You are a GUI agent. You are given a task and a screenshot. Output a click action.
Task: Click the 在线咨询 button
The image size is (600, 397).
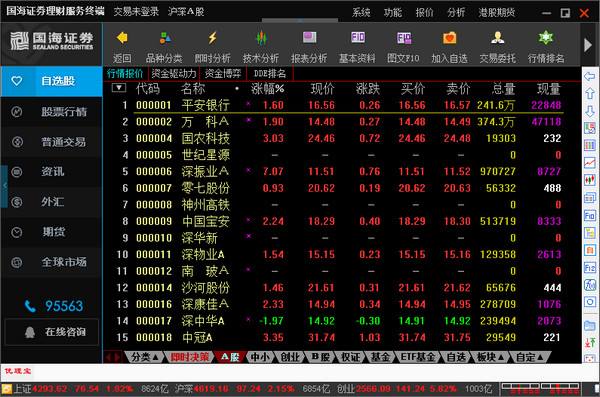(52, 332)
